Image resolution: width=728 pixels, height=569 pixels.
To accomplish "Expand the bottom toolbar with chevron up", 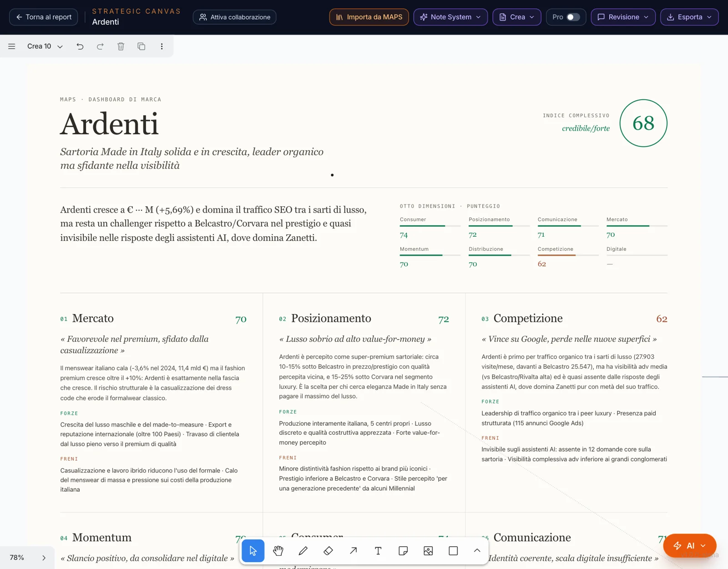I will pyautogui.click(x=477, y=551).
